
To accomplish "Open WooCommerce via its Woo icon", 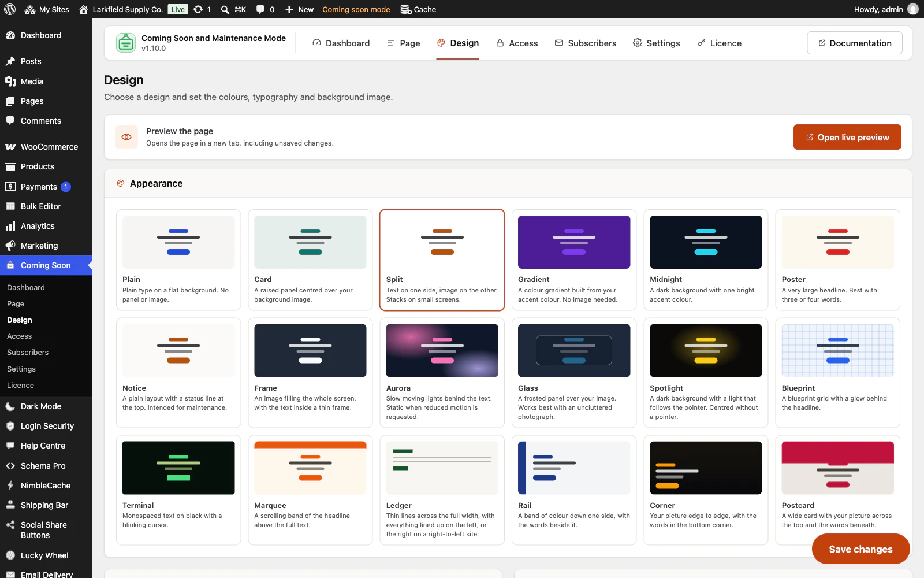I will coord(10,147).
